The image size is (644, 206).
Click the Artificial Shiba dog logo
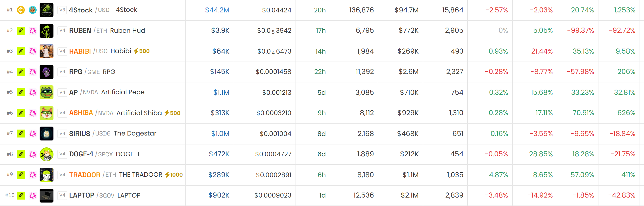[x=47, y=113]
